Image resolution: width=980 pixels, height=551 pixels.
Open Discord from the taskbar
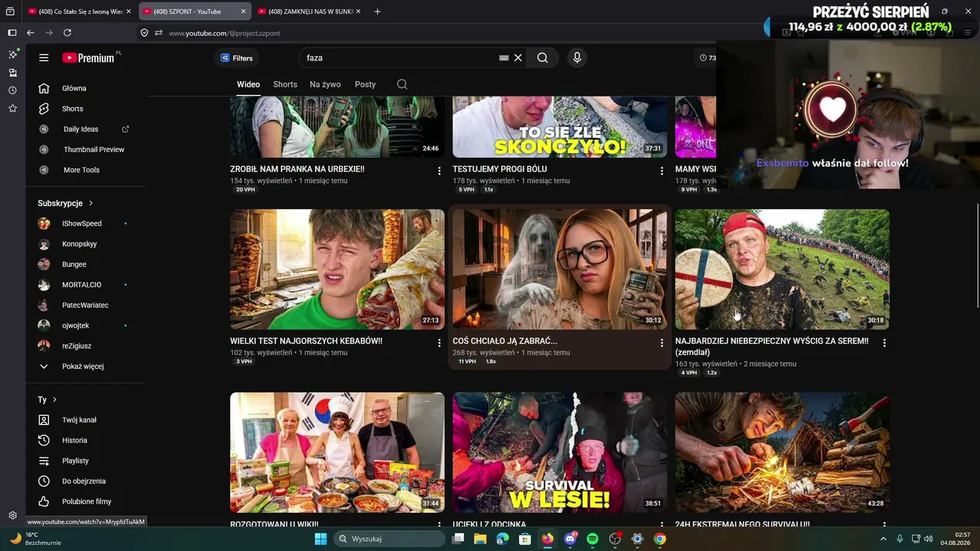[x=570, y=539]
